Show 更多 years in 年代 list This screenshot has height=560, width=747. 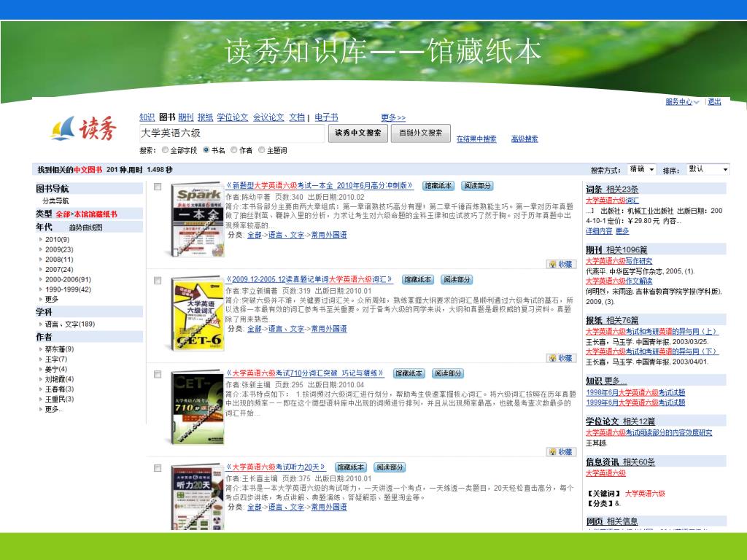[52, 300]
